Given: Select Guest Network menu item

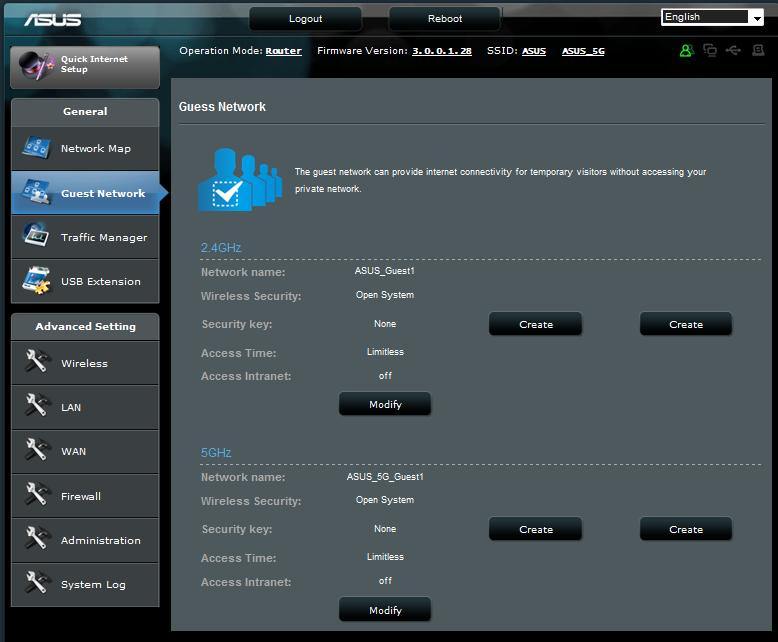Looking at the screenshot, I should point(85,193).
